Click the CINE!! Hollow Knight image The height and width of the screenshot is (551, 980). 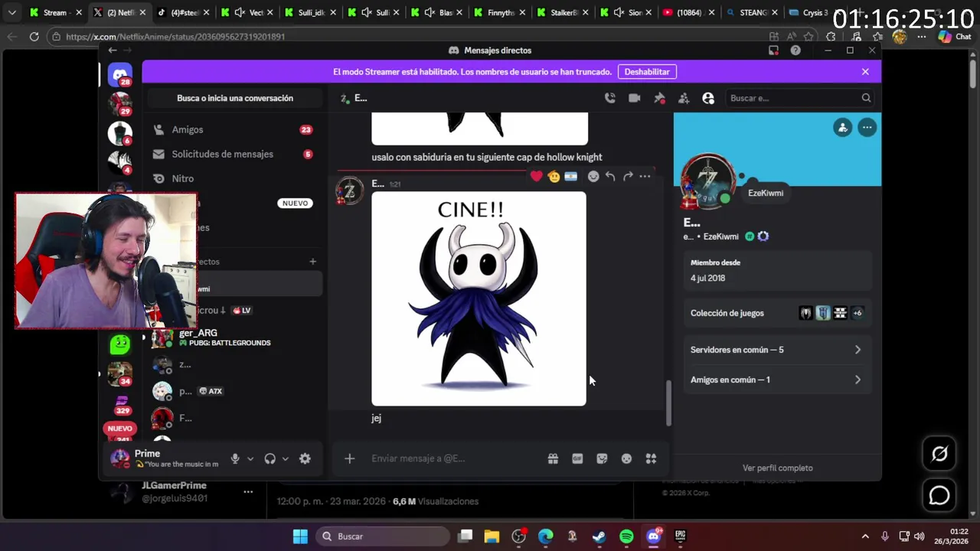click(x=479, y=298)
